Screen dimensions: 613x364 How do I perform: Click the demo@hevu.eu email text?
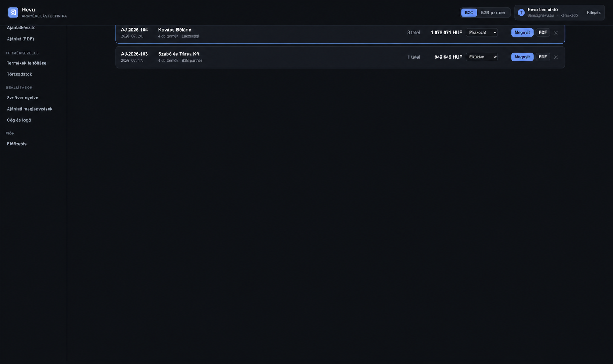[541, 15]
